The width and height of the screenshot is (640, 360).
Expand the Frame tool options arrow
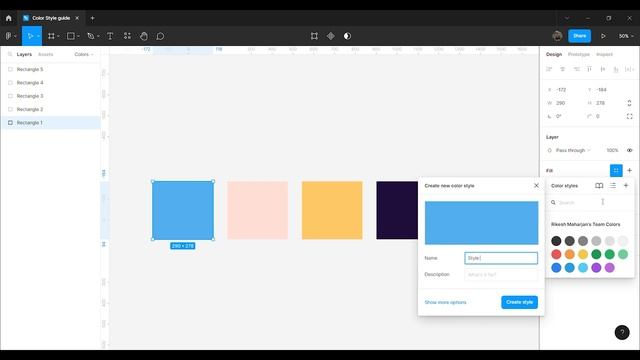point(58,36)
